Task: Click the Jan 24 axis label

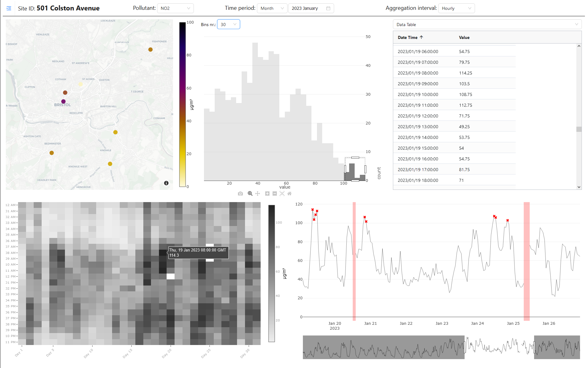Action: [477, 323]
